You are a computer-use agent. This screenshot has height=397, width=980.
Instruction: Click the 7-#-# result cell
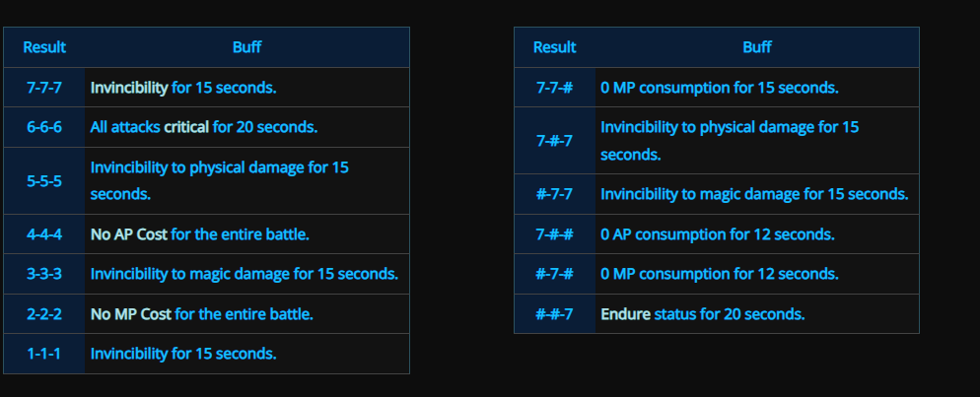click(x=554, y=234)
